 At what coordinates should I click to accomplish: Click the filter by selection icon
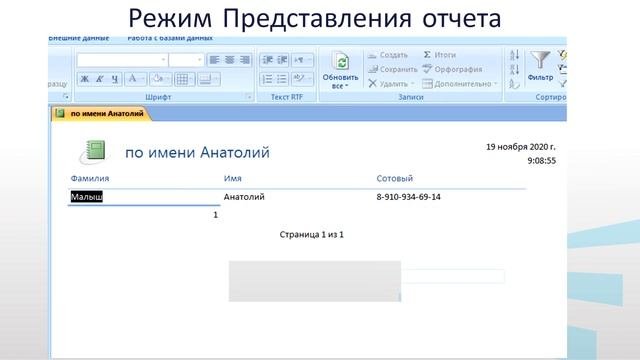coord(562,55)
